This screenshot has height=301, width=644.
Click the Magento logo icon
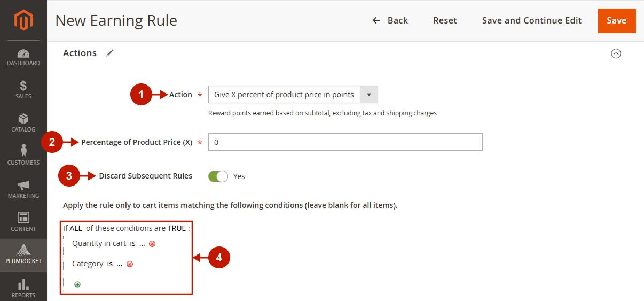23,20
